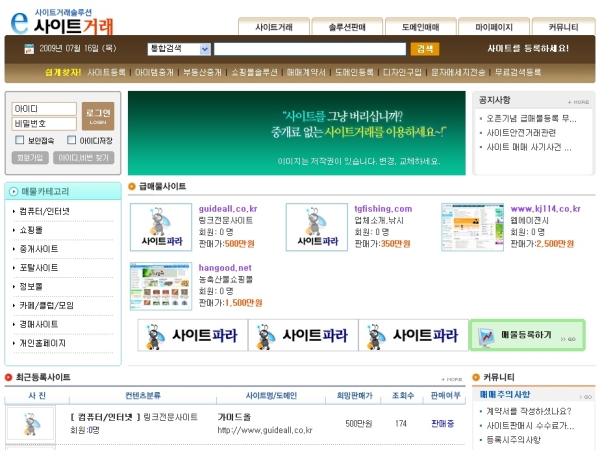
Task: Click the 사이트거래 logo at top left
Action: (x=62, y=20)
